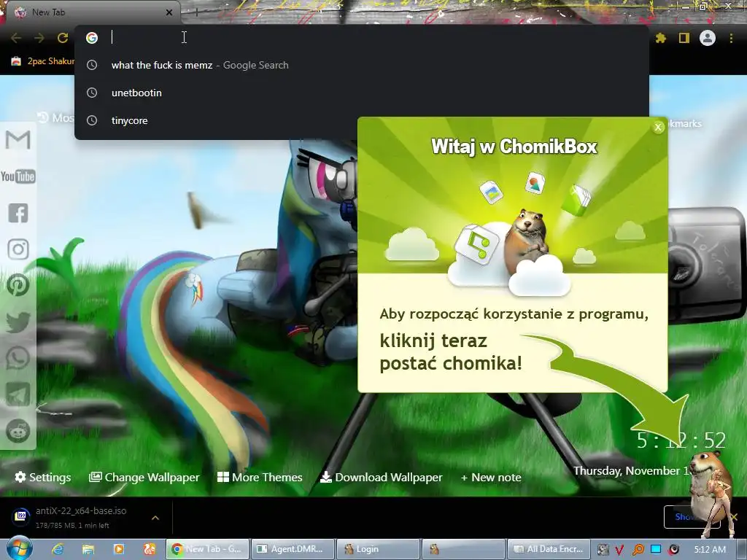The image size is (747, 560).
Task: Open Gmail from the sidebar
Action: click(18, 140)
